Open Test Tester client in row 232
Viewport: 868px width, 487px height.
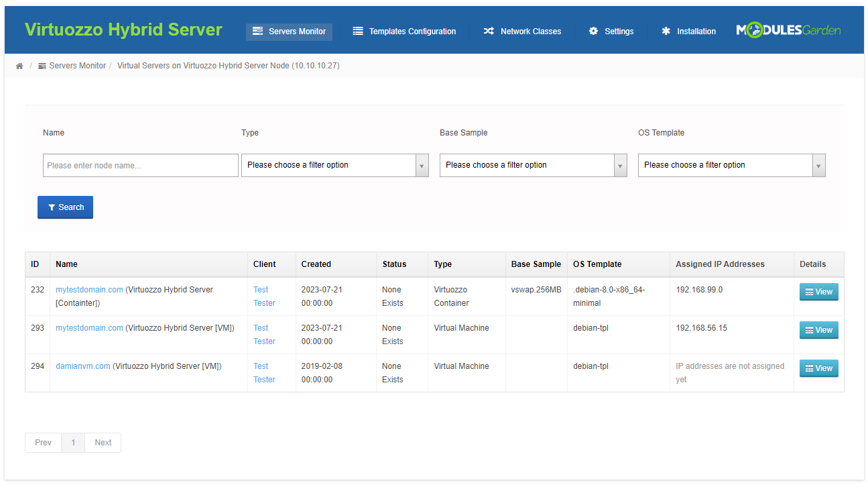[x=264, y=296]
